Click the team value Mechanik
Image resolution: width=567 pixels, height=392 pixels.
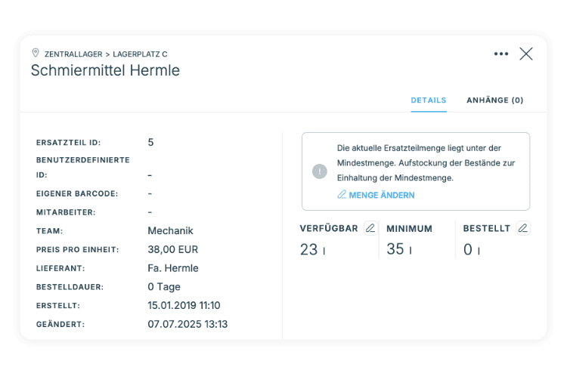tap(170, 230)
